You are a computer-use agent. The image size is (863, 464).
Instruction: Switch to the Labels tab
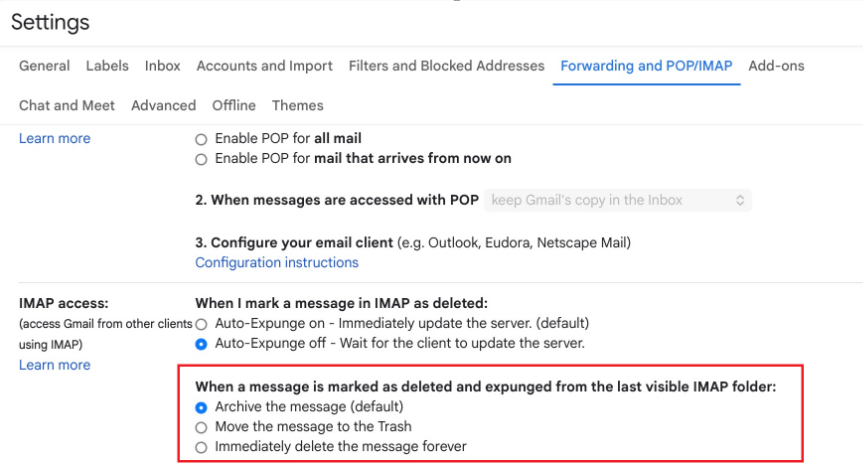[107, 66]
